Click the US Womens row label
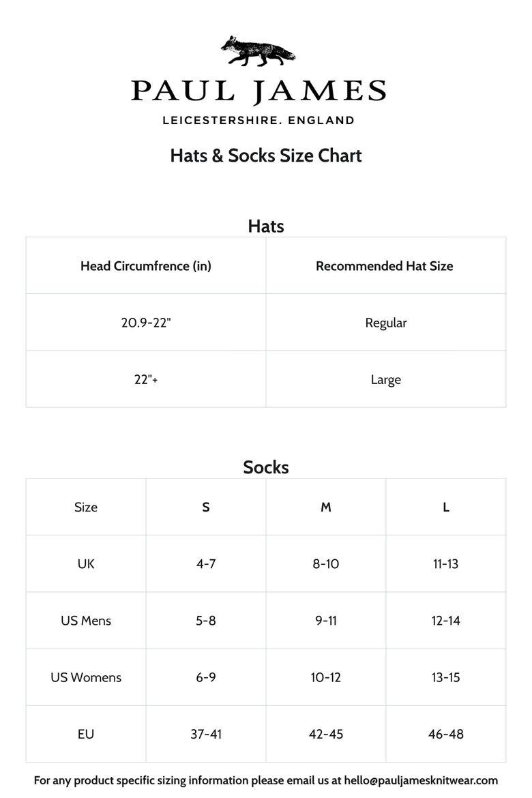Screen dimensions: 532x798 click(x=86, y=677)
